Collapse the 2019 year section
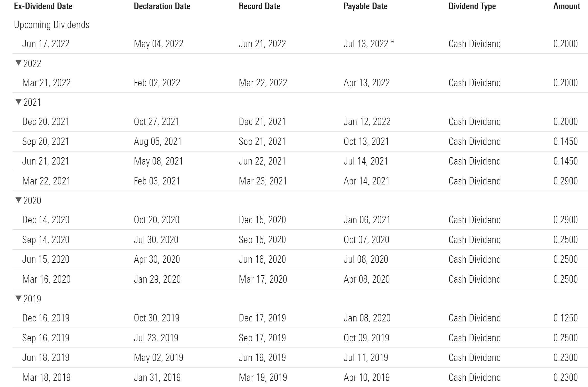The height and width of the screenshot is (387, 588). click(x=18, y=298)
